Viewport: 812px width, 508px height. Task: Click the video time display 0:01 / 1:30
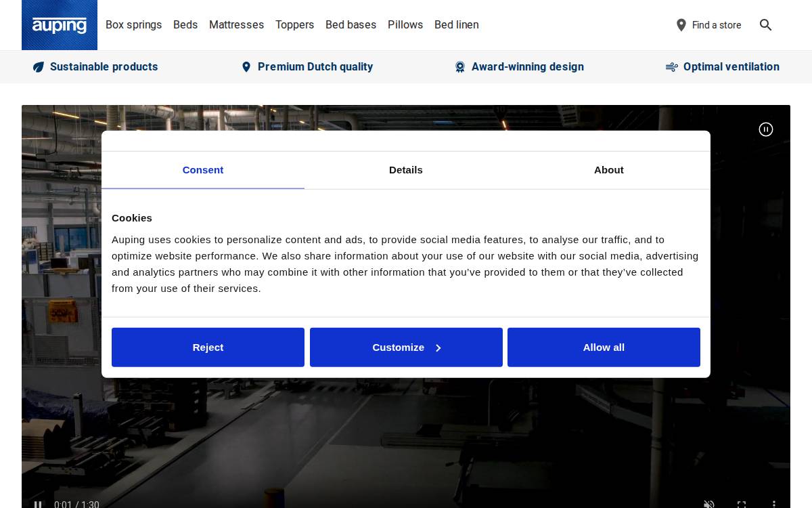(76, 505)
